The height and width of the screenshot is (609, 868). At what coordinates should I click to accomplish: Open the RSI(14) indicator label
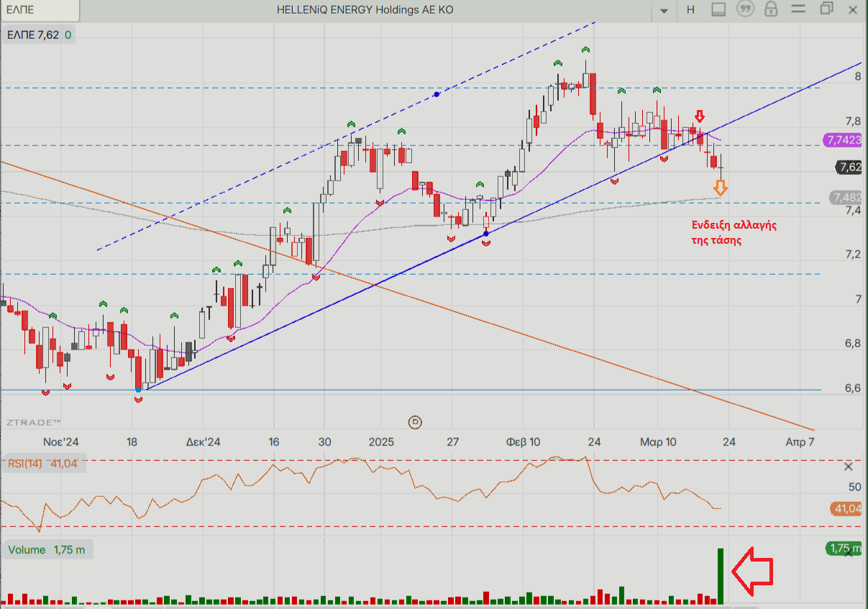pyautogui.click(x=45, y=464)
